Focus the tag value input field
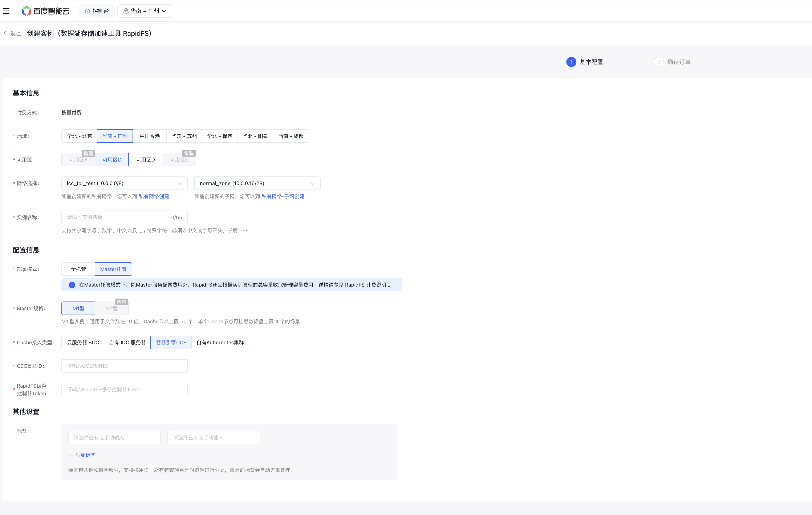Screen dimensions: 812x515 click(x=214, y=438)
